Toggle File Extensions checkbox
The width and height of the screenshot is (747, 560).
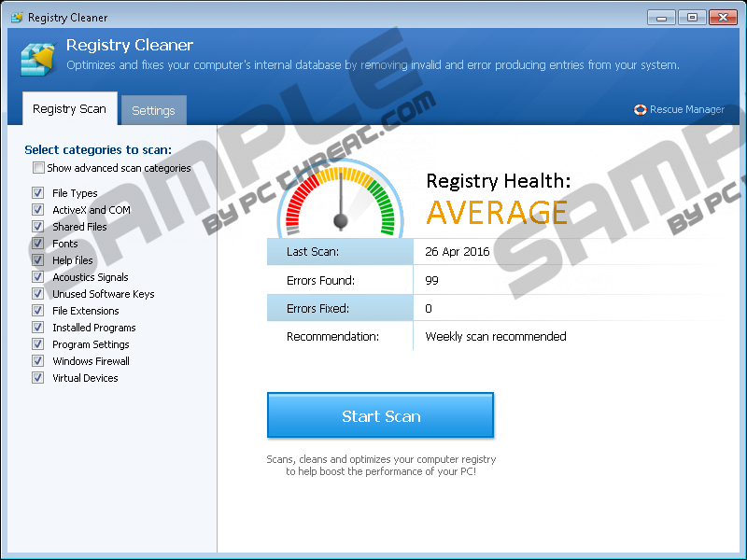click(37, 311)
